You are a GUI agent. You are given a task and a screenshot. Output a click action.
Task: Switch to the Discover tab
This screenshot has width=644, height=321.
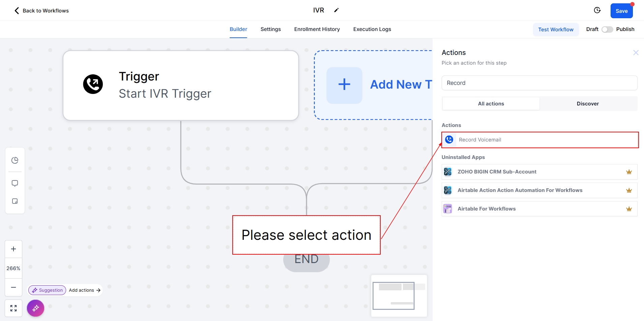pyautogui.click(x=588, y=104)
